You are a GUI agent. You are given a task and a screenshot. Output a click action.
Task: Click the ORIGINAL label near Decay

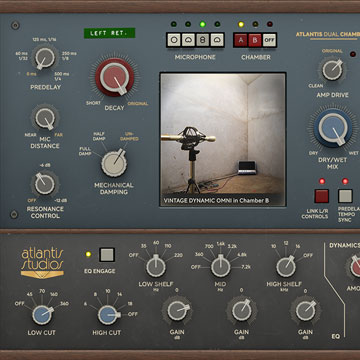point(138,103)
